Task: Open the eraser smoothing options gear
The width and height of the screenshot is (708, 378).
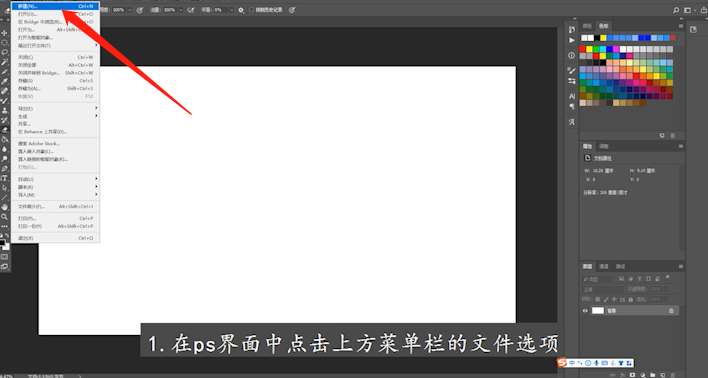Action: coord(241,9)
